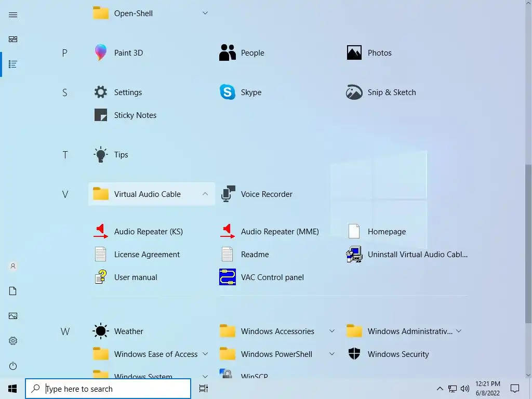Open Documents from Start sidebar

(x=13, y=291)
